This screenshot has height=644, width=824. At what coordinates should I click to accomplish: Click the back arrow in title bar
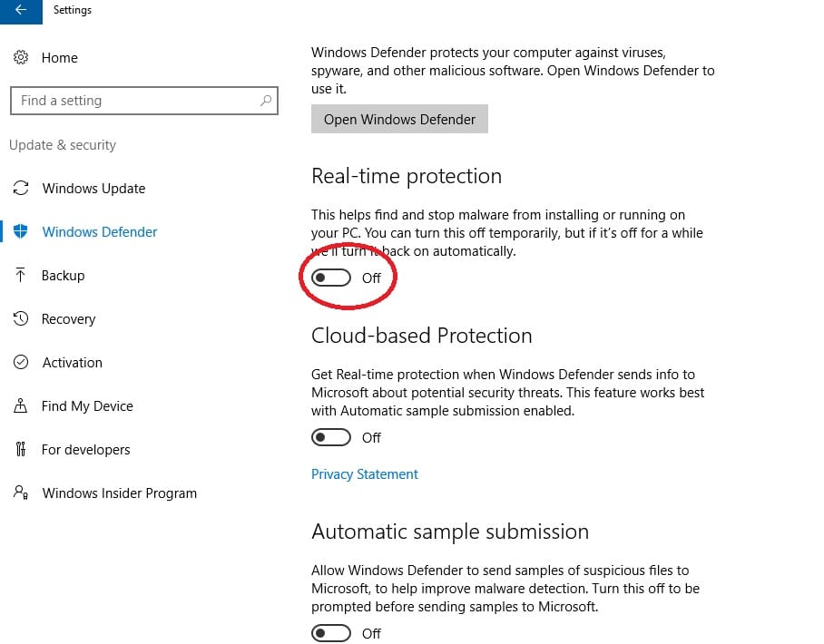[20, 11]
